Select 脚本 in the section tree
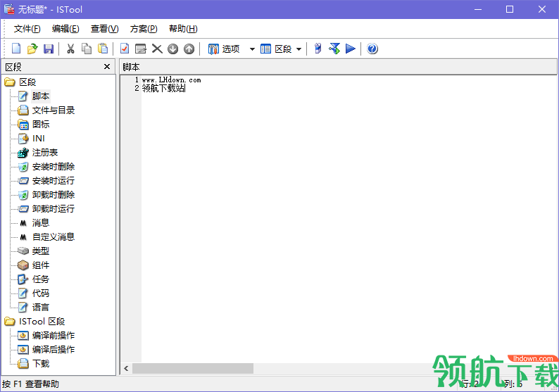The image size is (559, 392). (x=41, y=96)
